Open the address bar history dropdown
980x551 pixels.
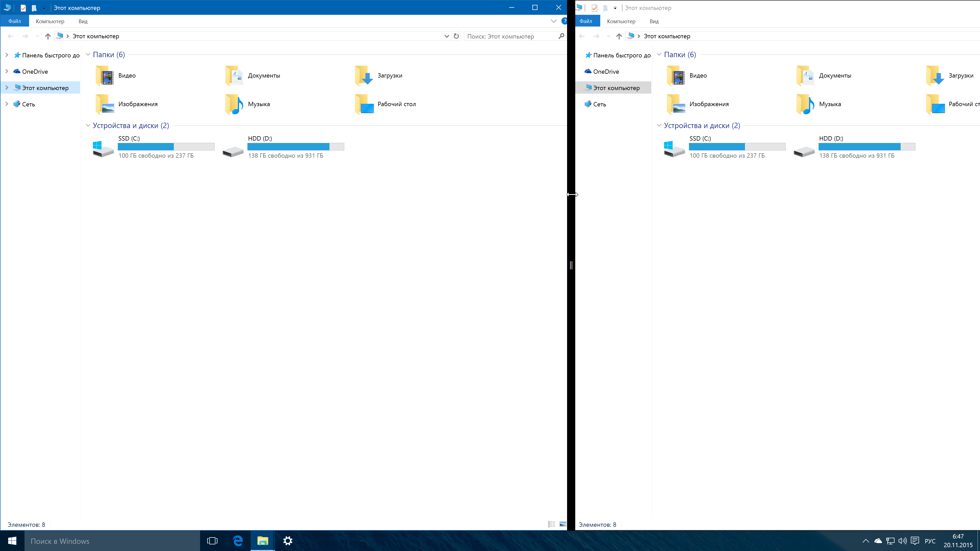pyautogui.click(x=447, y=36)
